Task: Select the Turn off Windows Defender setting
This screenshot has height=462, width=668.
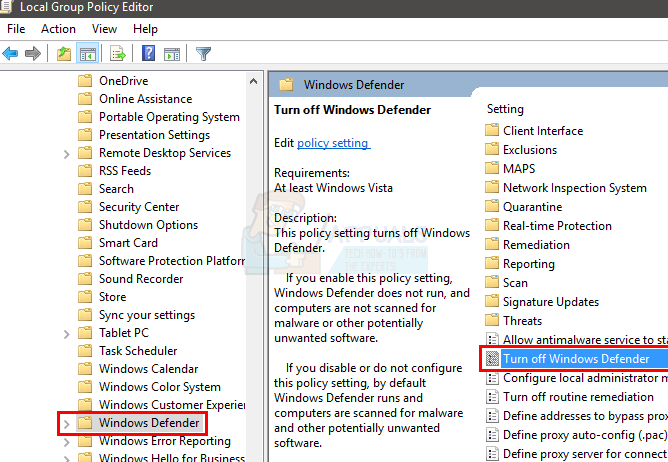Action: [x=575, y=359]
